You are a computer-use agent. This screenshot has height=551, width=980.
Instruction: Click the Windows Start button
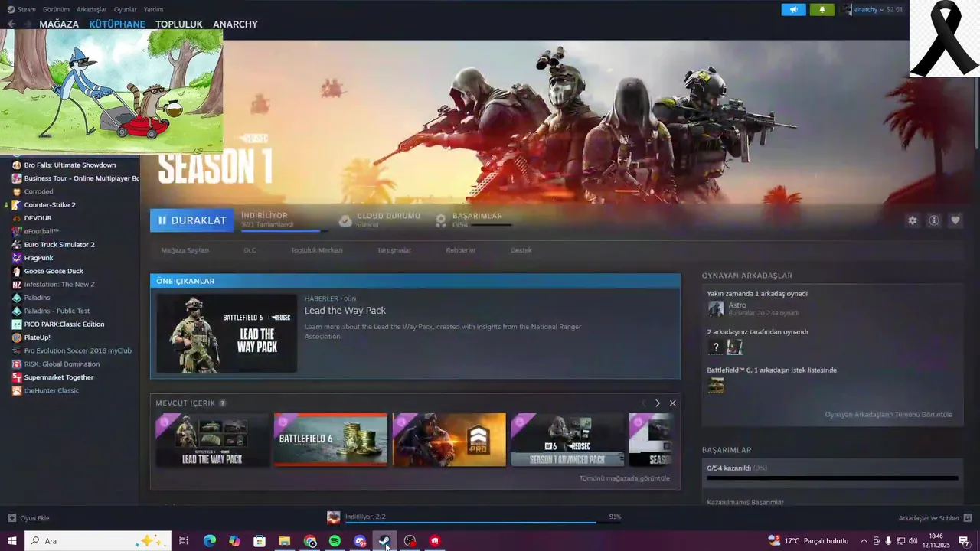point(11,541)
